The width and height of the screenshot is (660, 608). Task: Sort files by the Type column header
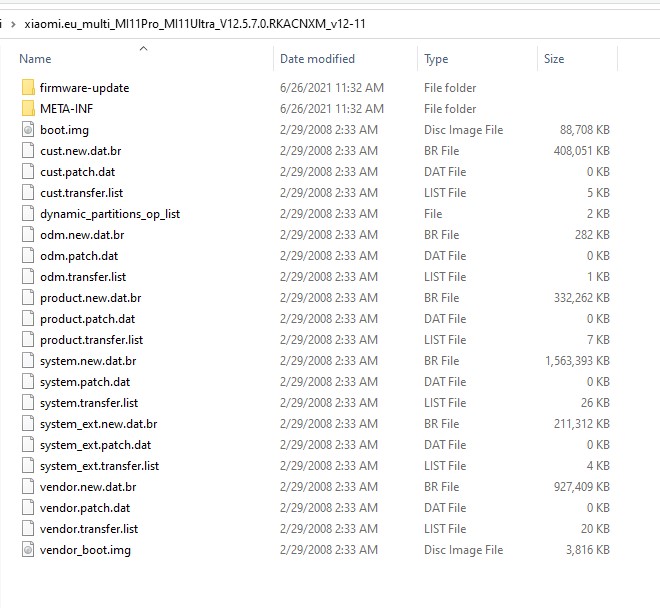(436, 59)
